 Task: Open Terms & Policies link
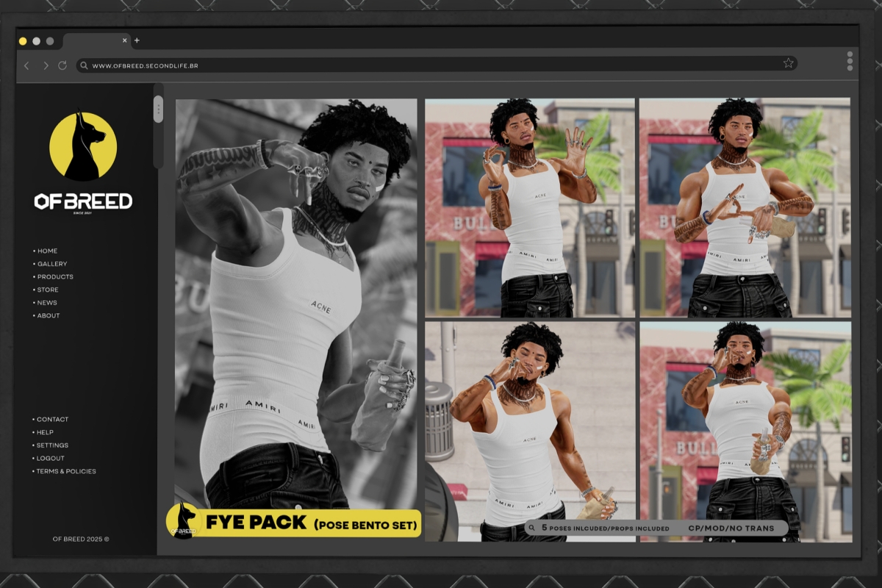click(x=66, y=471)
